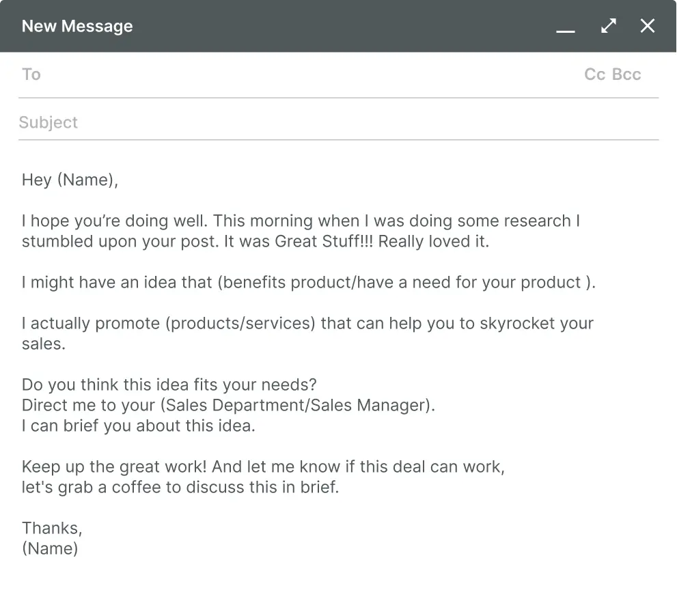Click the "Direct me to your" line
677x616 pixels.
pyautogui.click(x=228, y=405)
